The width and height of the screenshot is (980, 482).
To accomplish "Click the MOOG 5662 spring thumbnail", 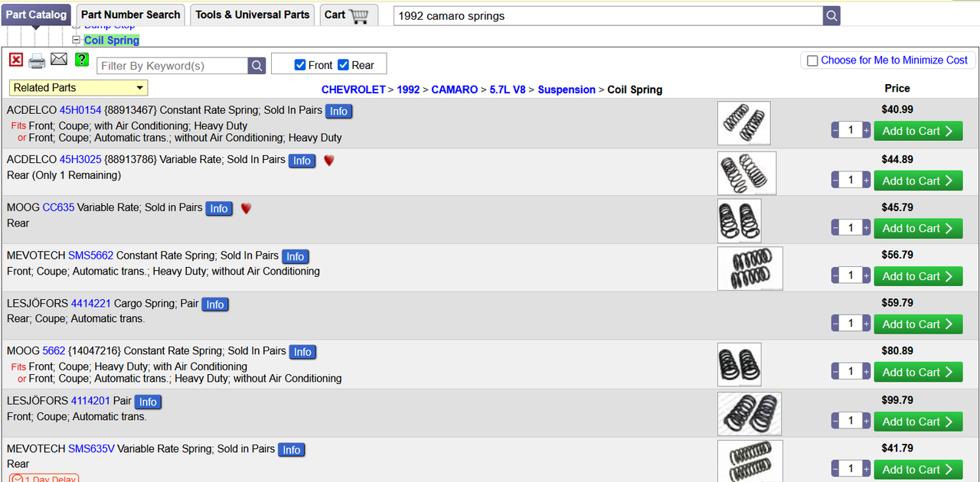I will [739, 363].
